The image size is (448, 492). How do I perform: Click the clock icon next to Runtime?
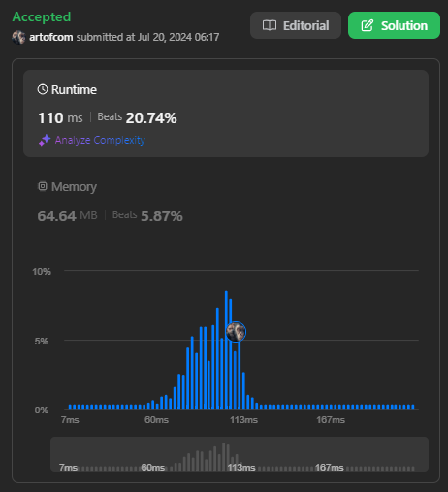click(x=43, y=89)
